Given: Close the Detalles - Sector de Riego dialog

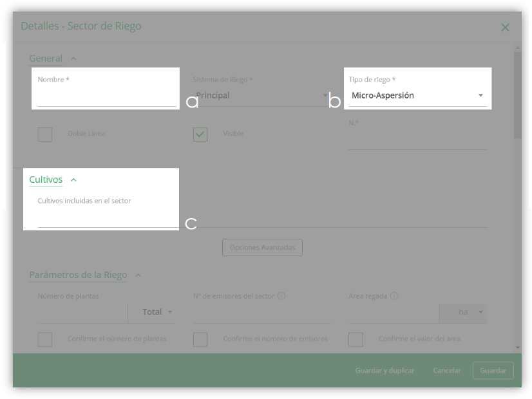Looking at the screenshot, I should click(505, 28).
